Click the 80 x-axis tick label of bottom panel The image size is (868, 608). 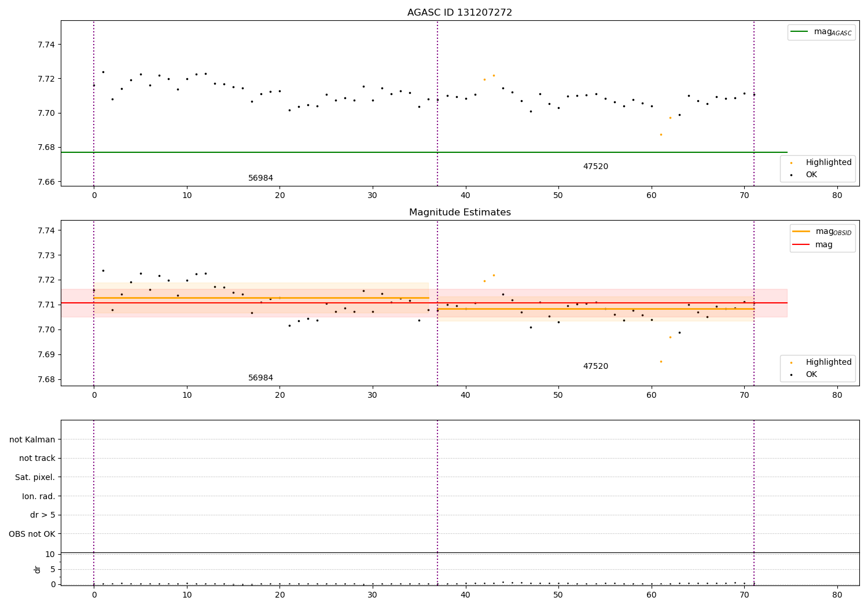[x=837, y=595]
